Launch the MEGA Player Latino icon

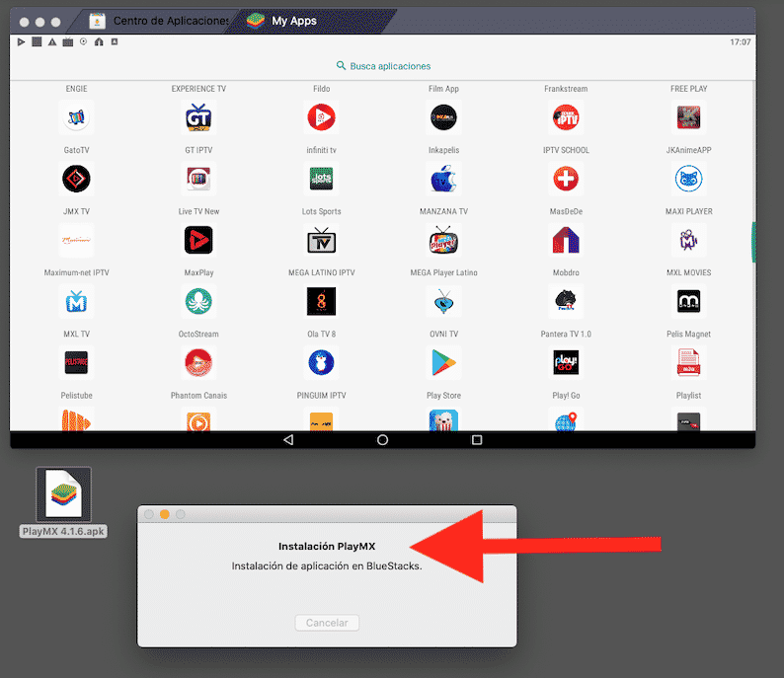(443, 241)
